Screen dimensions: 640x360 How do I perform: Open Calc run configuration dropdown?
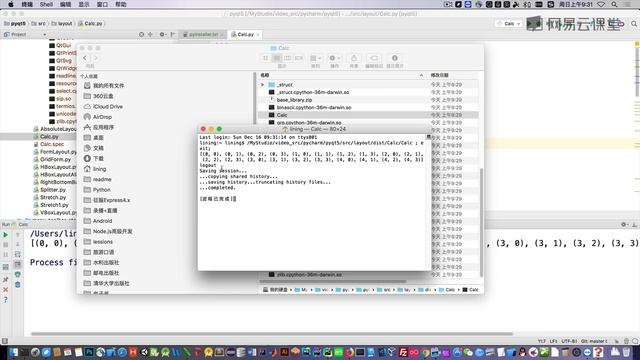pyautogui.click(x=509, y=24)
